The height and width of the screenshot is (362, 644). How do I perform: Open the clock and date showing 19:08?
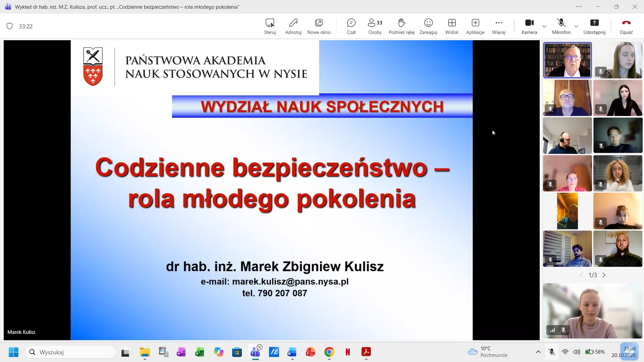point(624,352)
